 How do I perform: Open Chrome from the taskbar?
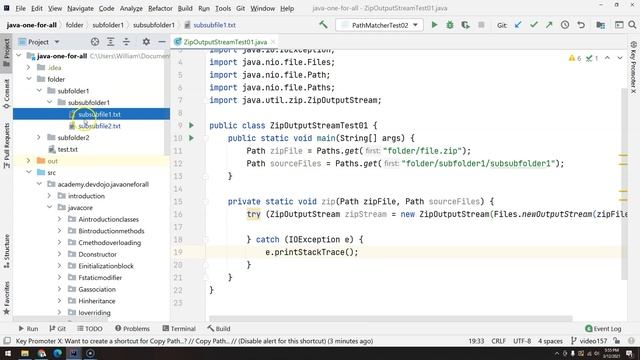click(x=42, y=353)
